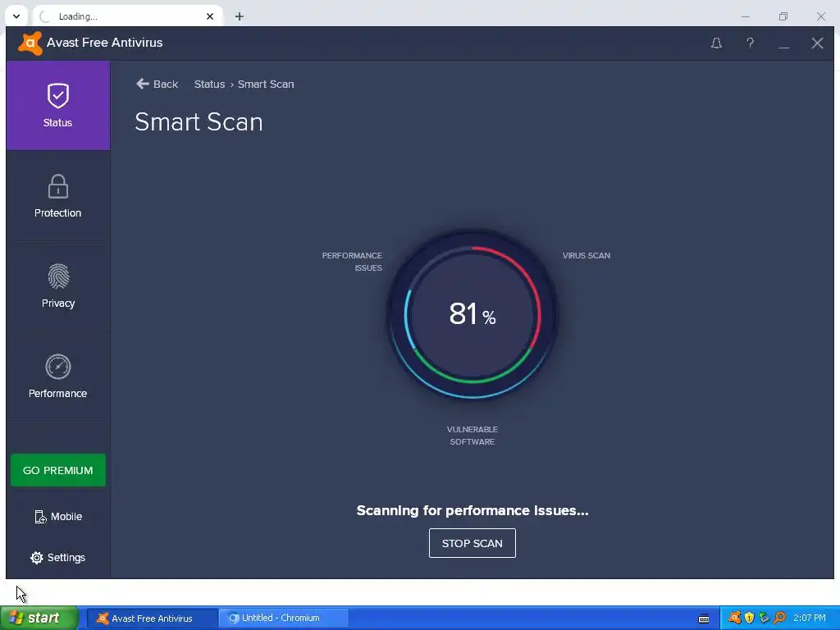840x630 pixels.
Task: Click the Status breadcrumb link
Action: (209, 84)
